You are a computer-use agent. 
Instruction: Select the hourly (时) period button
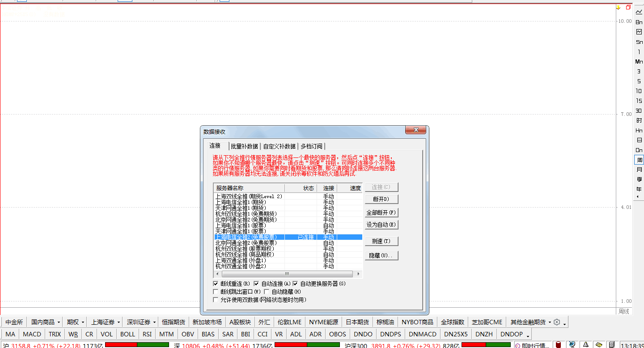(639, 120)
